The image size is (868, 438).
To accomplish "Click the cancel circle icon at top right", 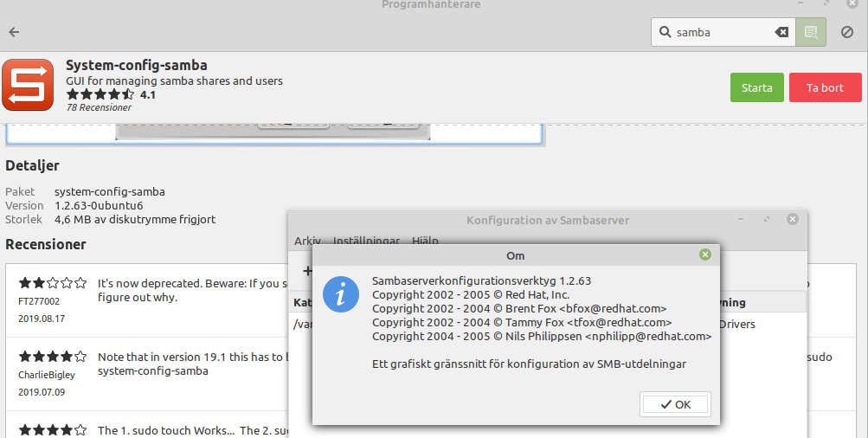I will (x=847, y=32).
